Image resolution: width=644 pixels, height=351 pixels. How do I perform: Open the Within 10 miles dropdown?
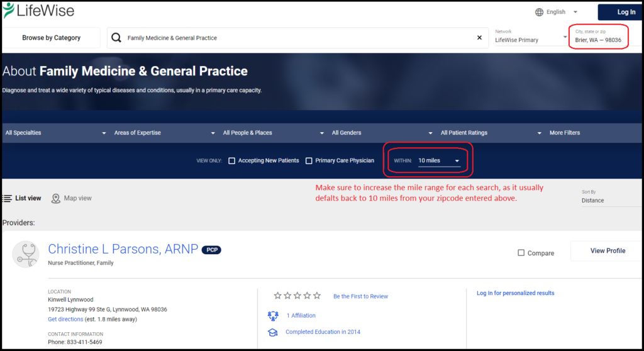(x=438, y=160)
